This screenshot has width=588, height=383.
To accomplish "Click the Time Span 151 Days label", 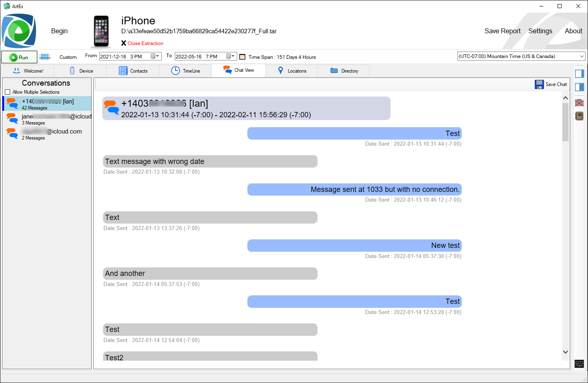I will [282, 57].
